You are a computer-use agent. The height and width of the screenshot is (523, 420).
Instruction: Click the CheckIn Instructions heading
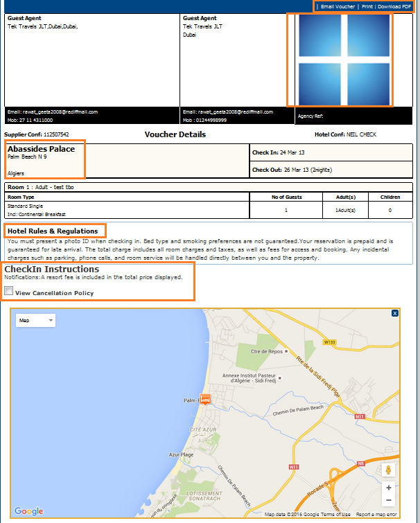pos(52,269)
